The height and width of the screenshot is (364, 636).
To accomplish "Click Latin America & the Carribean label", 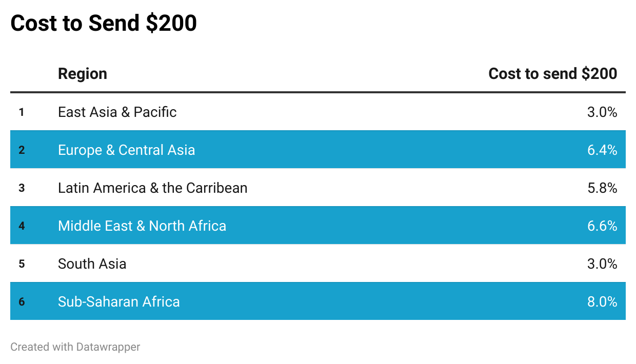I will [152, 188].
